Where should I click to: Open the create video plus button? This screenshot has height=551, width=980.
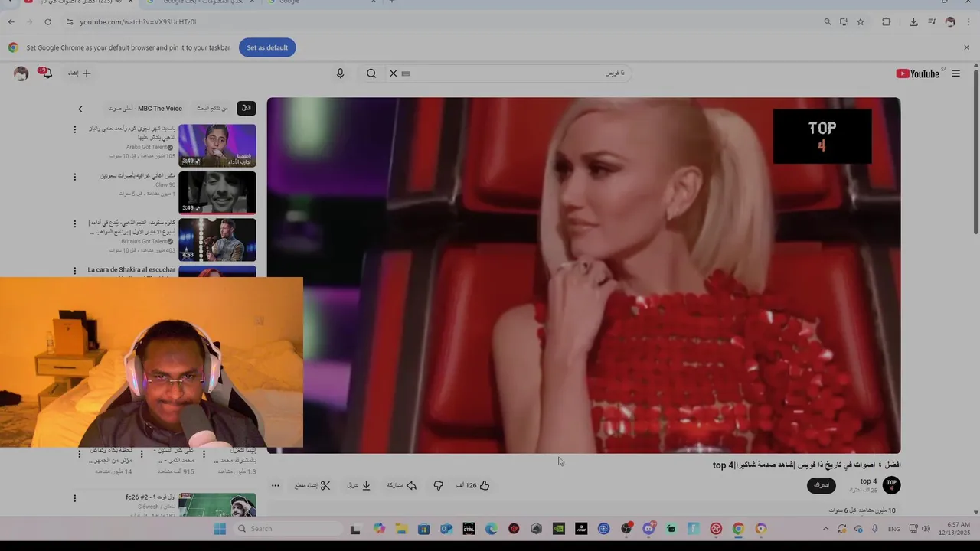pyautogui.click(x=80, y=73)
